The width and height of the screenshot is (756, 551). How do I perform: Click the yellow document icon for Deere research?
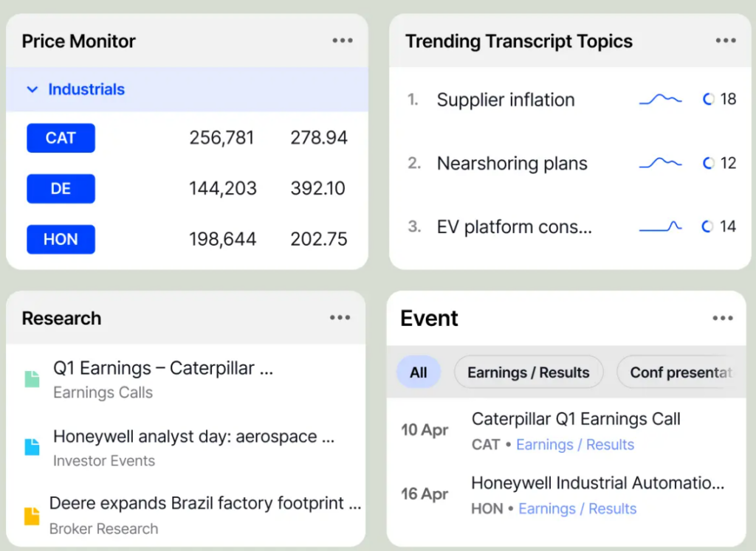tap(32, 516)
